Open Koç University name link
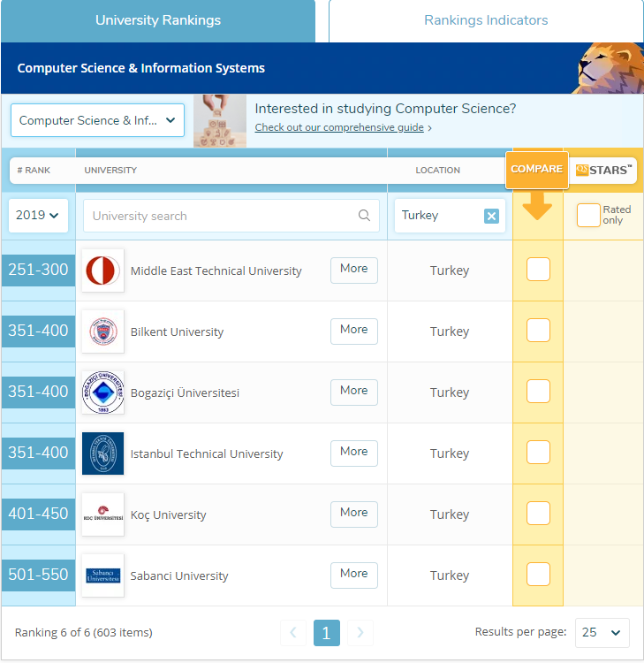The image size is (644, 663). point(168,515)
